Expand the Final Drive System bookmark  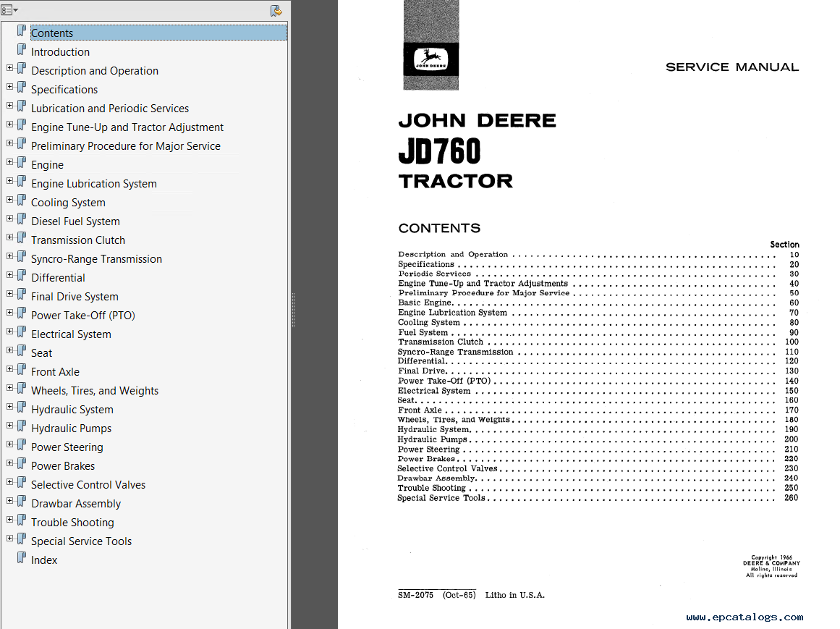pos(9,294)
